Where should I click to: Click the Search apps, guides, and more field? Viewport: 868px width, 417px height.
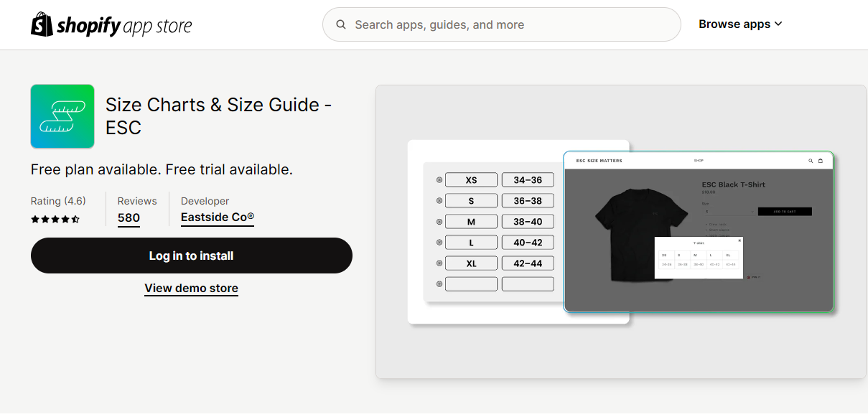501,24
